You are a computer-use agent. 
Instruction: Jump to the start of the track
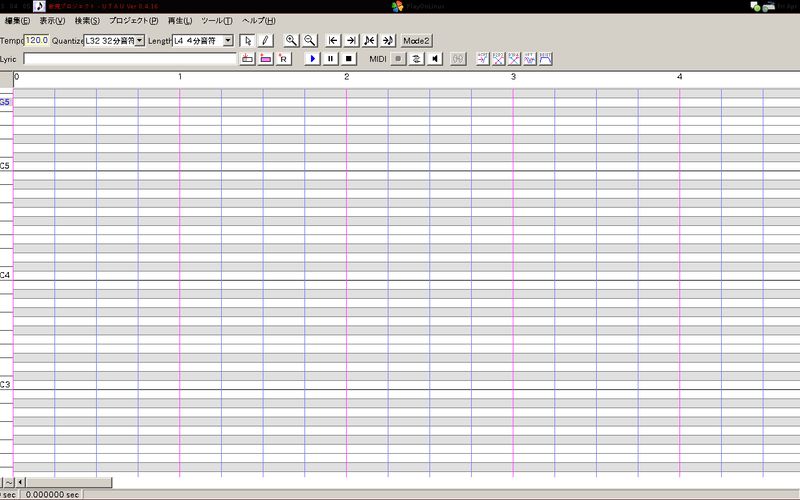pos(334,41)
